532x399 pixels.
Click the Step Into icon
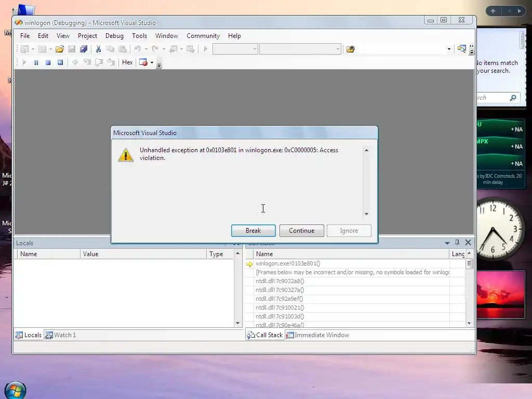[x=87, y=62]
